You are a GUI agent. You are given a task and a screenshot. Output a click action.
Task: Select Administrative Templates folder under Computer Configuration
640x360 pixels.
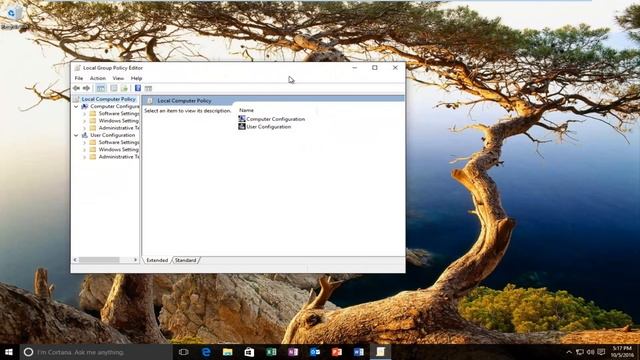click(119, 128)
